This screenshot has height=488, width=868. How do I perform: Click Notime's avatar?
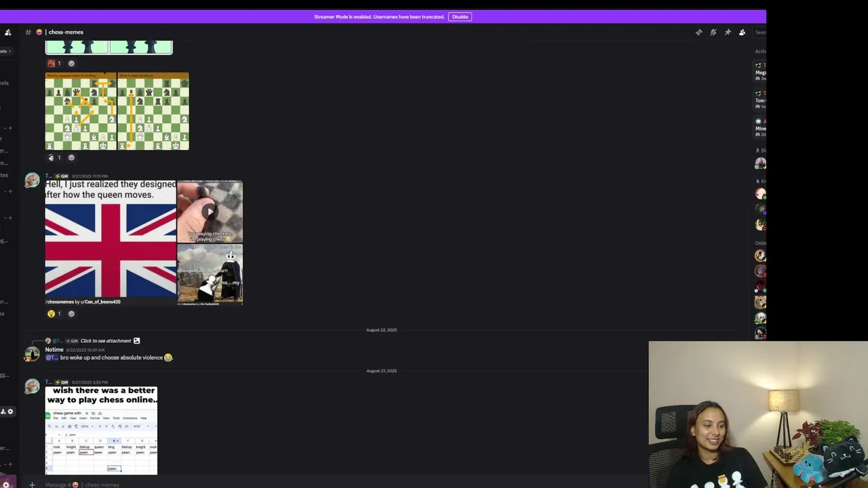tap(32, 354)
